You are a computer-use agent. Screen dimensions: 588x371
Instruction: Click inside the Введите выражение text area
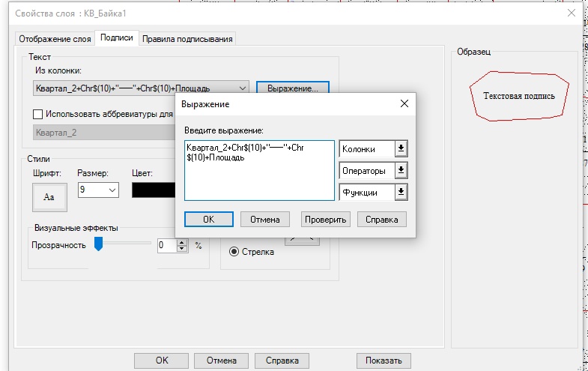pyautogui.click(x=259, y=171)
